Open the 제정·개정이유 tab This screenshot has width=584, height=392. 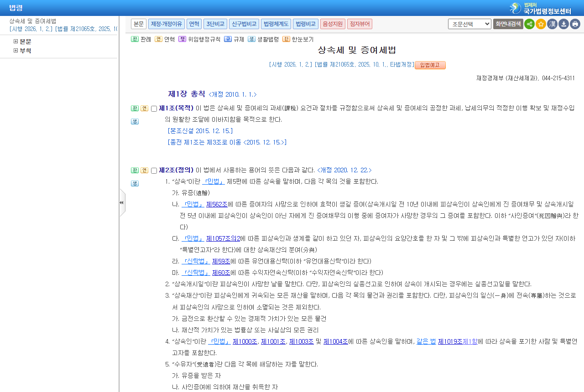coord(167,24)
